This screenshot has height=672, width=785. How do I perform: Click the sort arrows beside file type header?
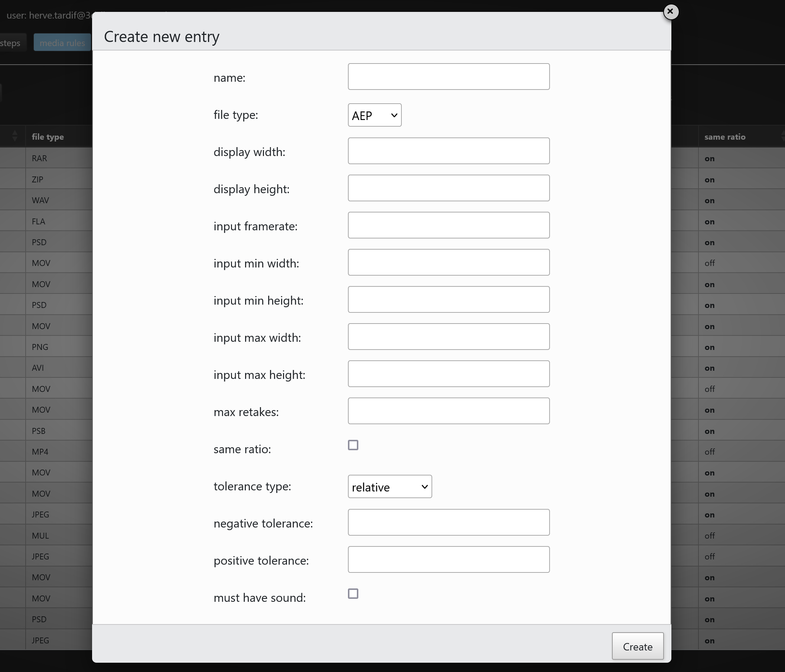pos(15,136)
